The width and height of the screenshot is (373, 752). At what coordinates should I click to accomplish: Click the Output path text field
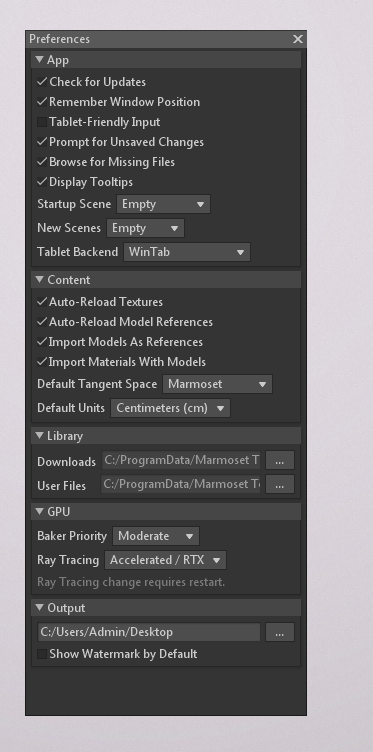(149, 632)
